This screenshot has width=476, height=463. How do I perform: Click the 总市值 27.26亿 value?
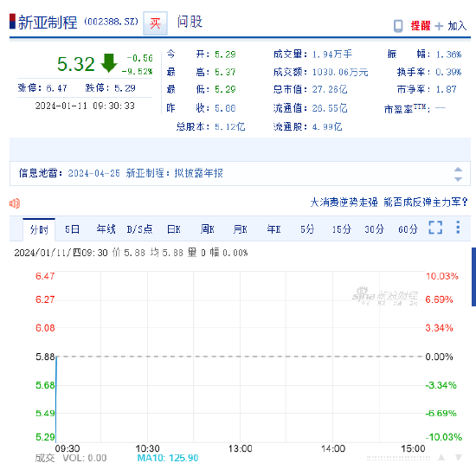330,89
